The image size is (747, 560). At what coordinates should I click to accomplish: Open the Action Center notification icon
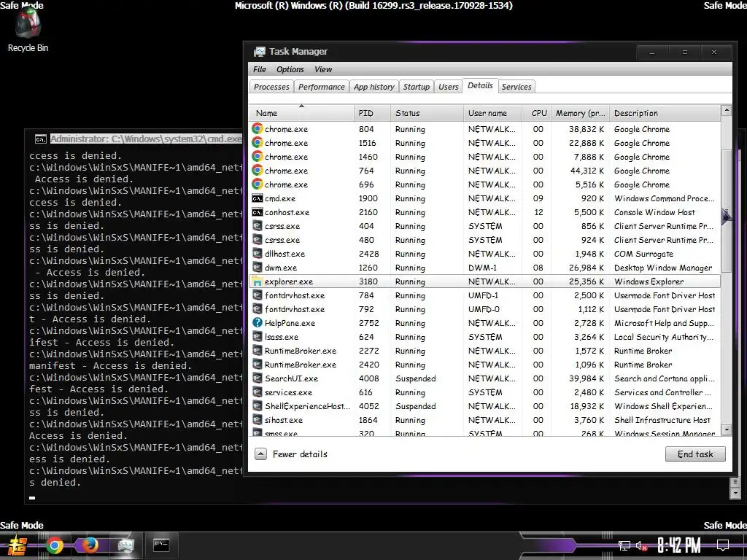tap(723, 545)
